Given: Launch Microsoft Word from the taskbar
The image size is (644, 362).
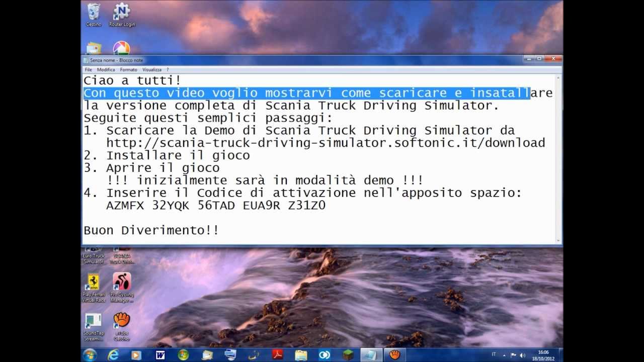Looking at the screenshot, I should 160,355.
